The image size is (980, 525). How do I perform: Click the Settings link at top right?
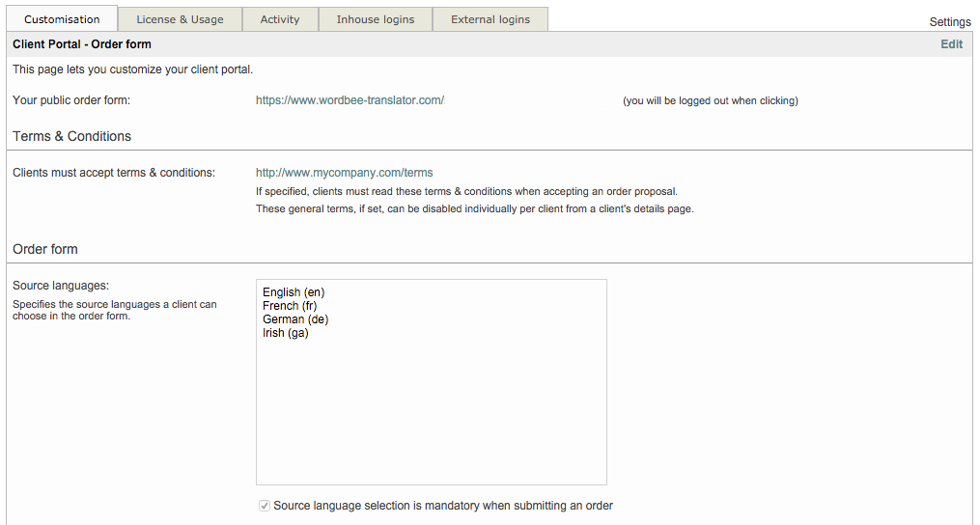coord(949,22)
